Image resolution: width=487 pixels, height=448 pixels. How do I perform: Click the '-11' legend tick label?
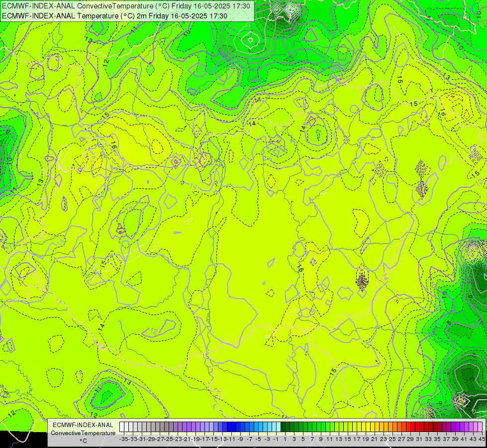pos(232,439)
